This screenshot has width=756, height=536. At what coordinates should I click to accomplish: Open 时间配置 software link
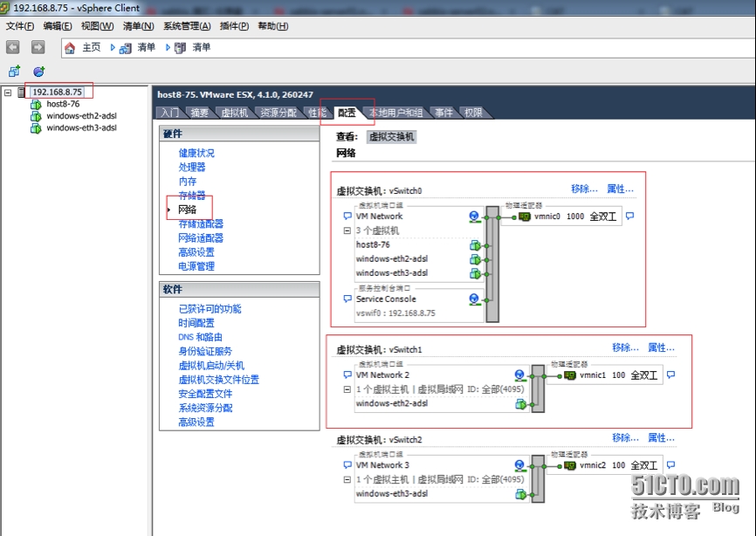[x=196, y=323]
